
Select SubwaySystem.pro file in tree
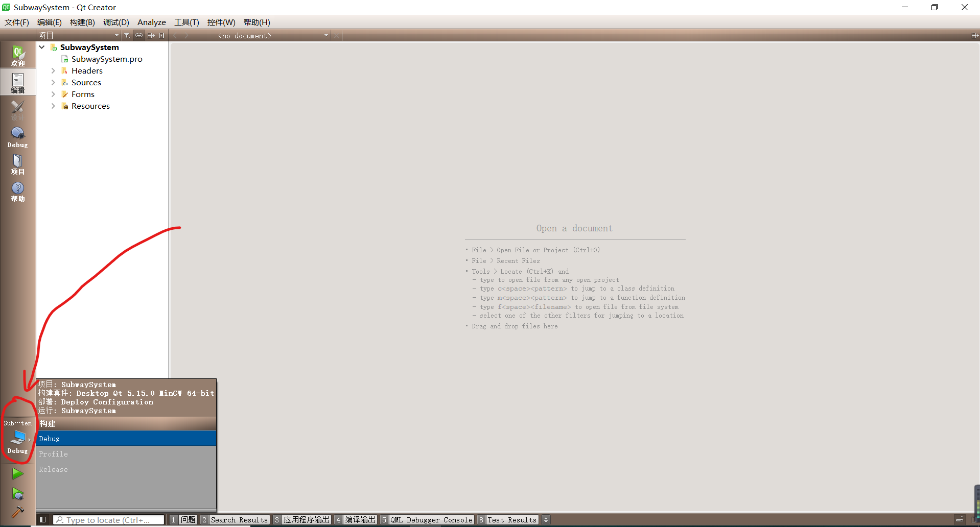pos(107,59)
